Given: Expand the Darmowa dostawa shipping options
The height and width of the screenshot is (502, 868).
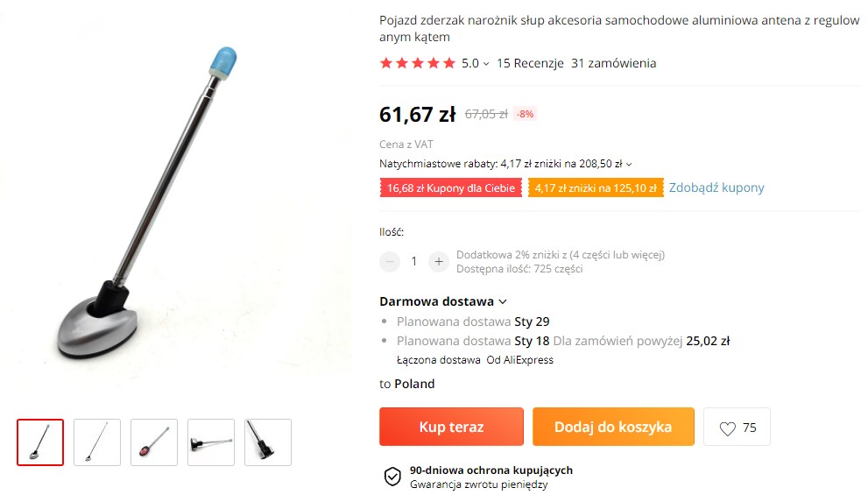Looking at the screenshot, I should [503, 301].
